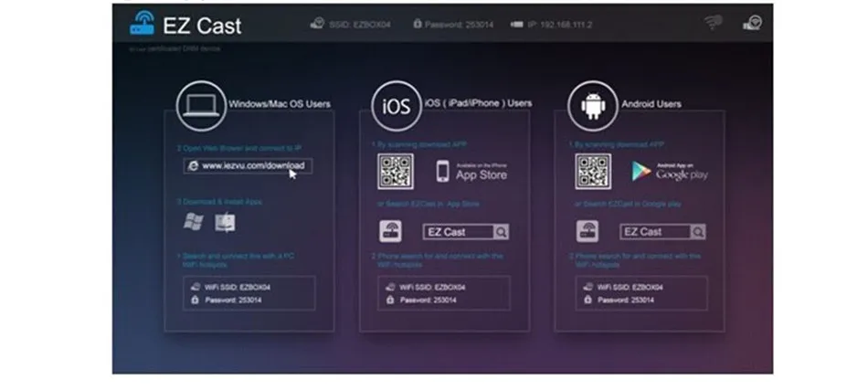
Task: Click the iPhone App Store badge
Action: [x=471, y=172]
